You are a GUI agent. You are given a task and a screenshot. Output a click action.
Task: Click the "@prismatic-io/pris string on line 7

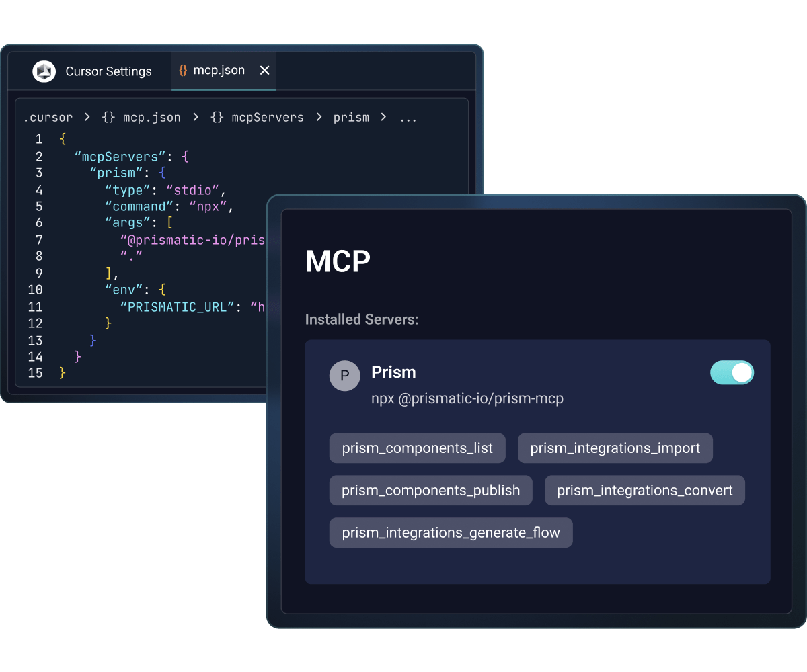tap(193, 240)
